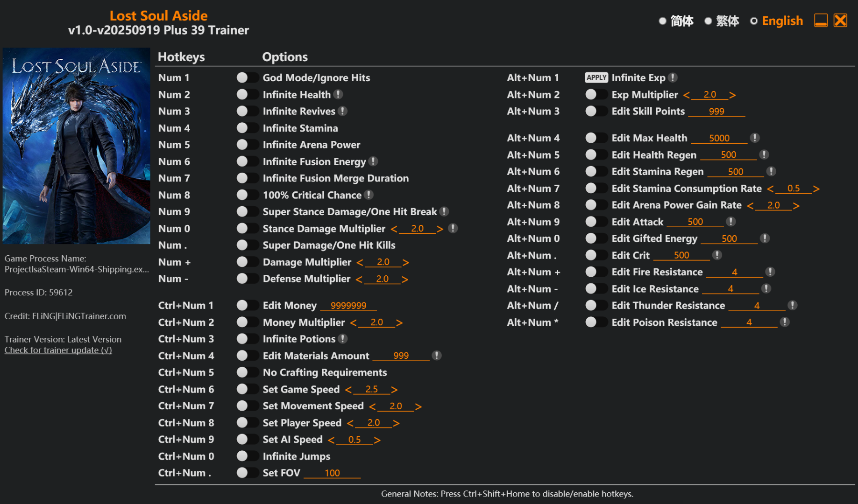The height and width of the screenshot is (504, 858).
Task: Click the info icon beside Edit Max Health
Action: pos(755,138)
